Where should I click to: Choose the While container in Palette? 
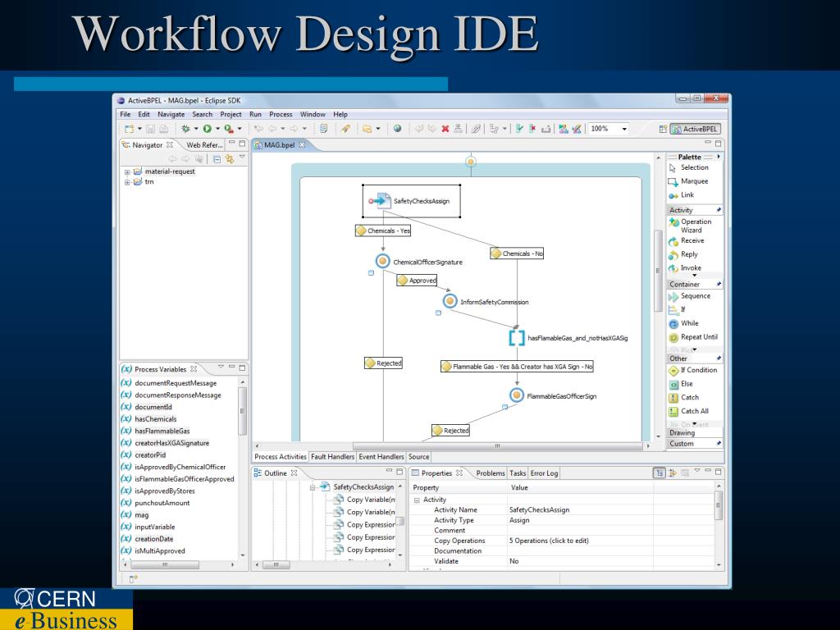(x=684, y=323)
